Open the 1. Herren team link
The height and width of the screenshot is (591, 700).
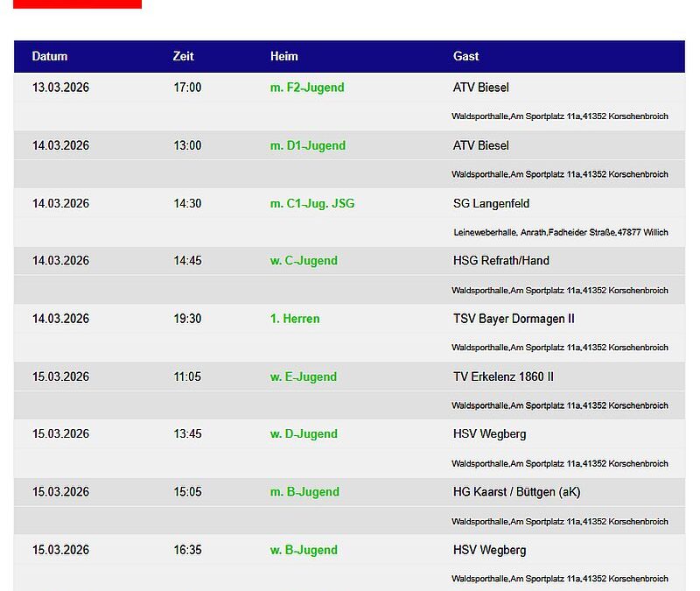[x=294, y=319]
